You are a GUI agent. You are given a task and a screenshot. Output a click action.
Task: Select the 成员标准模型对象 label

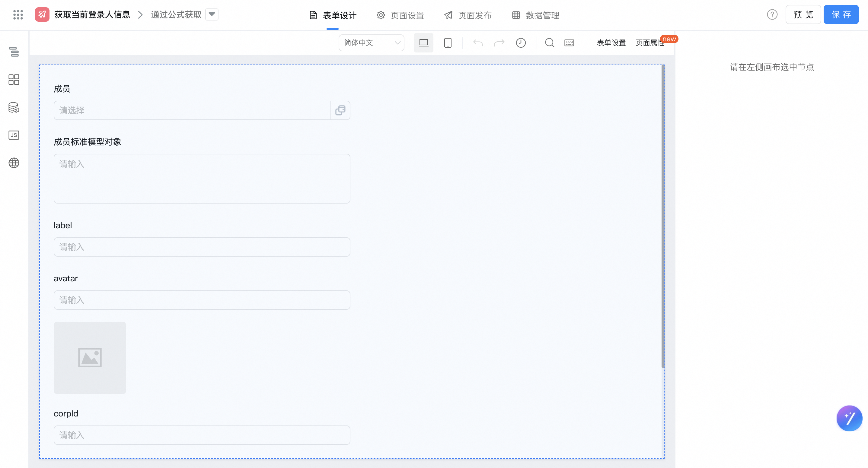[x=88, y=142]
